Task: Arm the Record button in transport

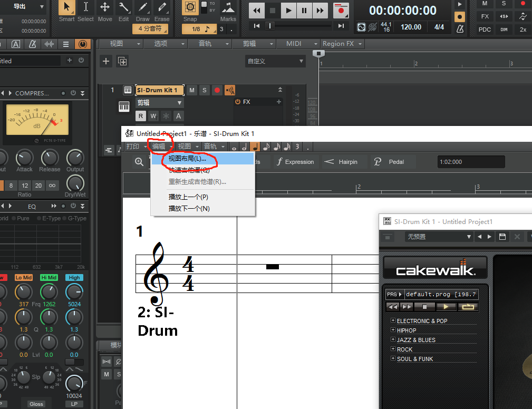Action: tap(341, 11)
